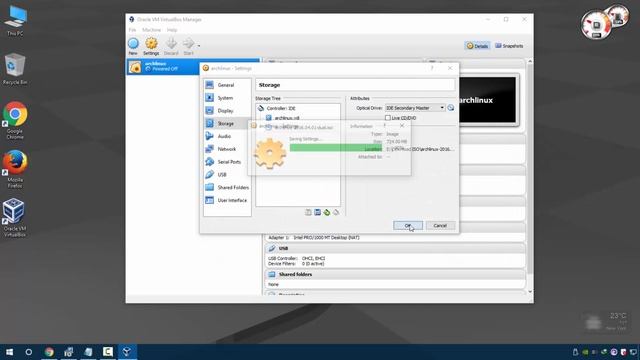Open the User Interface settings category
The width and height of the screenshot is (640, 360).
click(227, 200)
